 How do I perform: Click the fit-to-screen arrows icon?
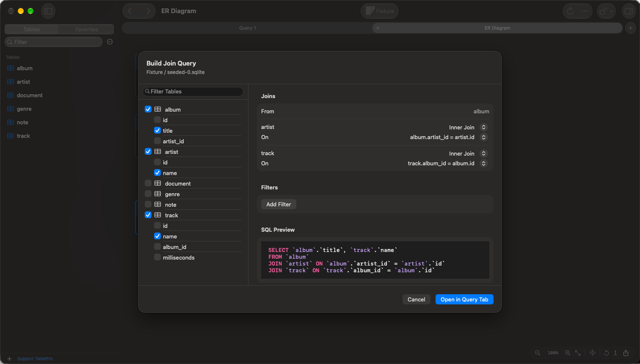(x=578, y=353)
